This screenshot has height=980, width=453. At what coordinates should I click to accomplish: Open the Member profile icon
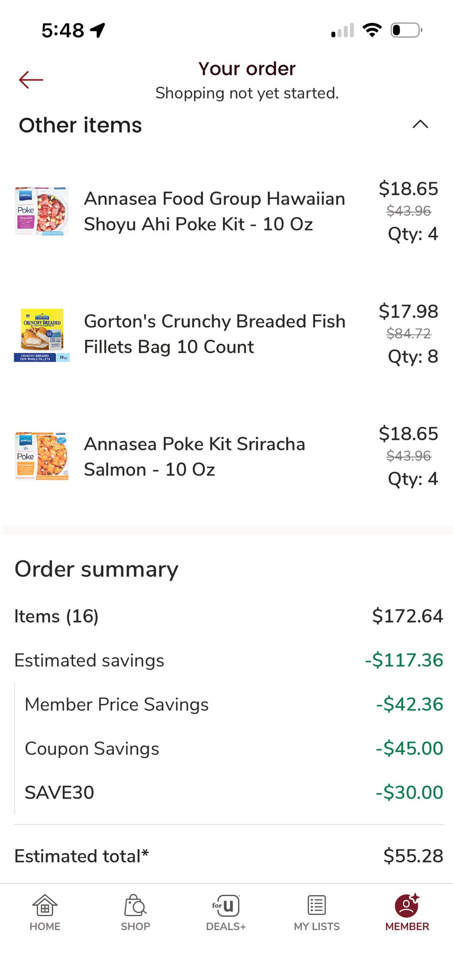(407, 905)
